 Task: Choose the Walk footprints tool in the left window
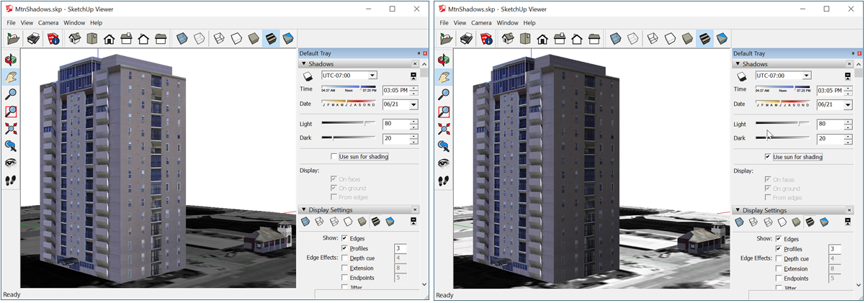(x=11, y=181)
